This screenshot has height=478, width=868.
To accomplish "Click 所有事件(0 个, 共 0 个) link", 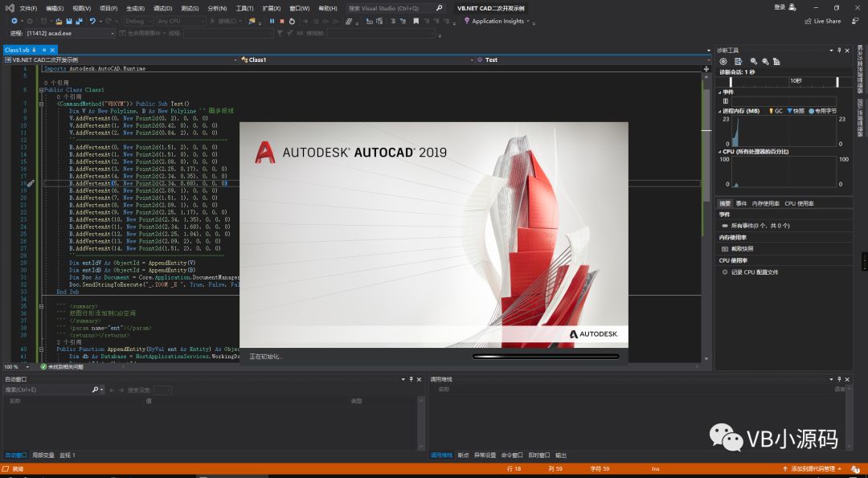I will click(x=760, y=226).
